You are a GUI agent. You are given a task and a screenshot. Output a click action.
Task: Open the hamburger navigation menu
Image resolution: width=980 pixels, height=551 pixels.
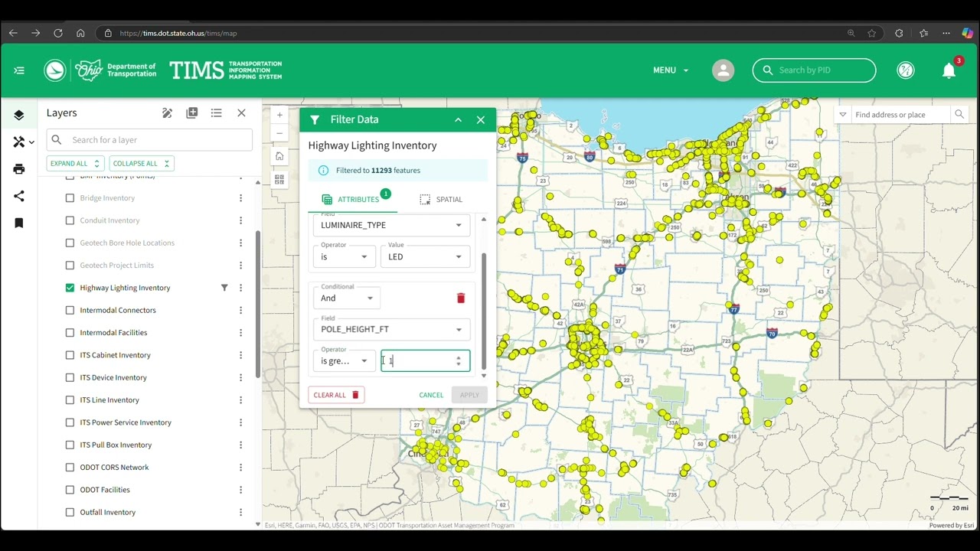[19, 70]
